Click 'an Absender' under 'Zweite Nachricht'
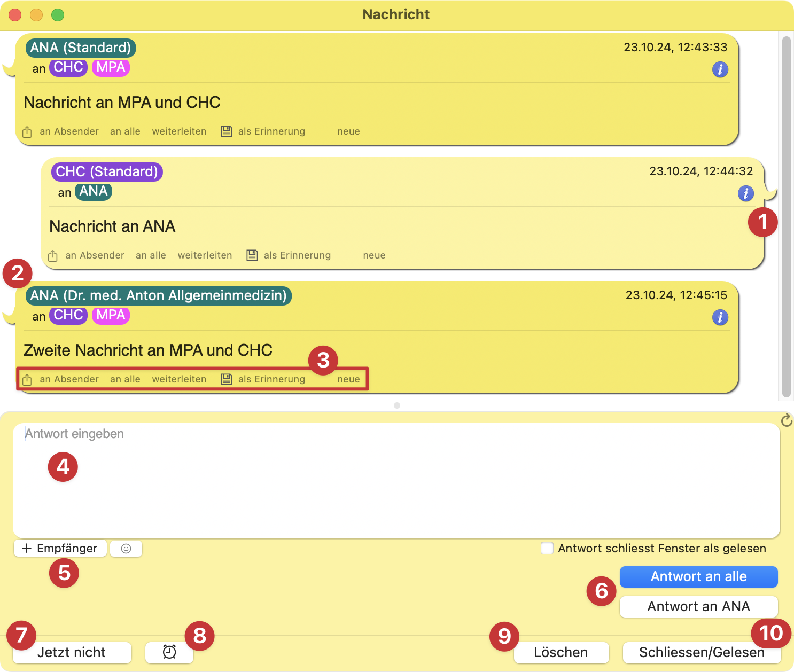794x672 pixels. tap(69, 379)
